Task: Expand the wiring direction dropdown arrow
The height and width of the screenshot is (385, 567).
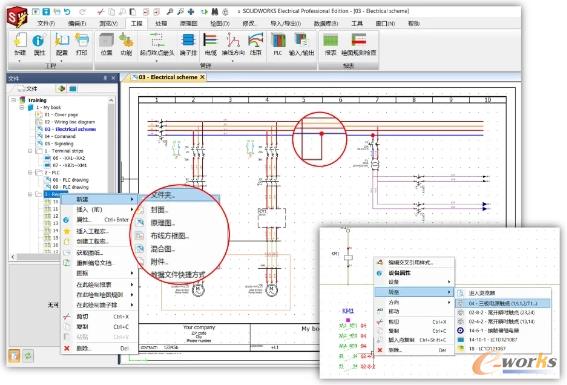Action: pos(233,61)
